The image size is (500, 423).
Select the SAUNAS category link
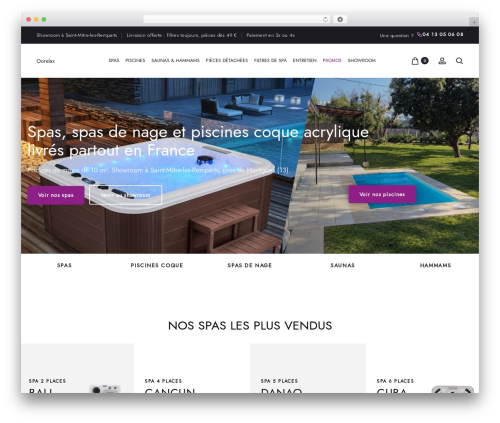[342, 265]
